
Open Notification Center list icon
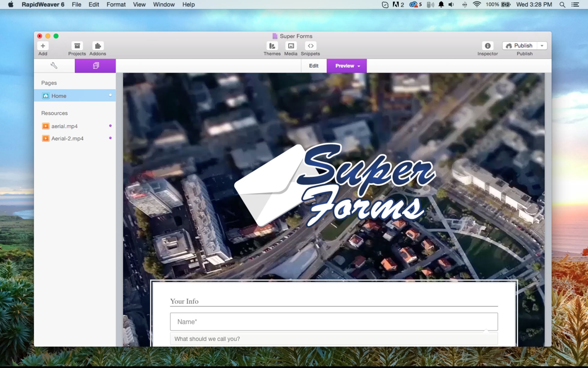click(x=575, y=5)
